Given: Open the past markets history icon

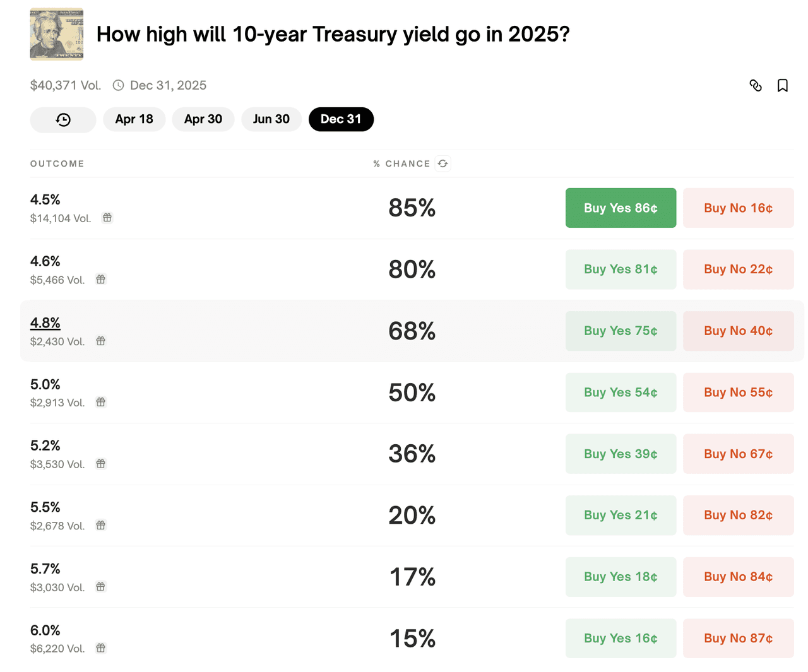Looking at the screenshot, I should (x=63, y=119).
